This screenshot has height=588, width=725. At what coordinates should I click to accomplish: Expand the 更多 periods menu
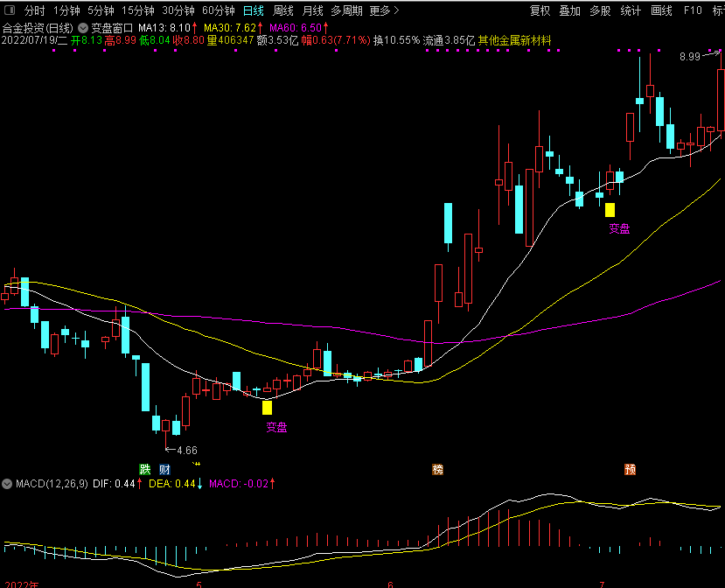click(384, 10)
